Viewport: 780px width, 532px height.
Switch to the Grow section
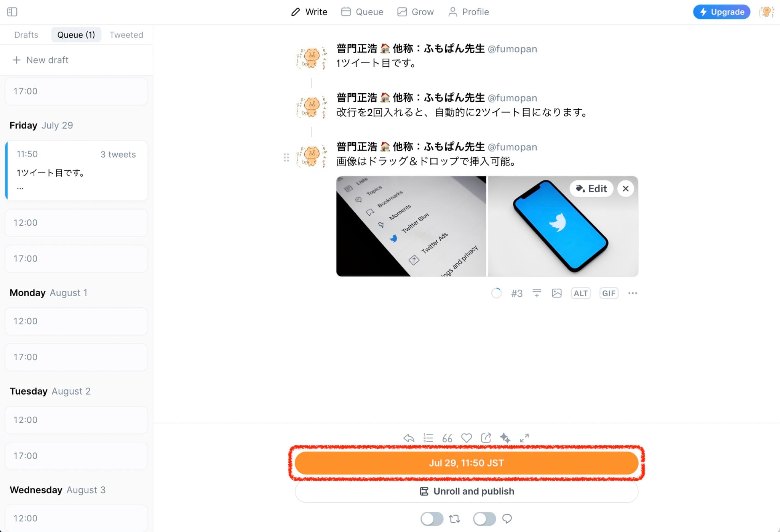(415, 12)
